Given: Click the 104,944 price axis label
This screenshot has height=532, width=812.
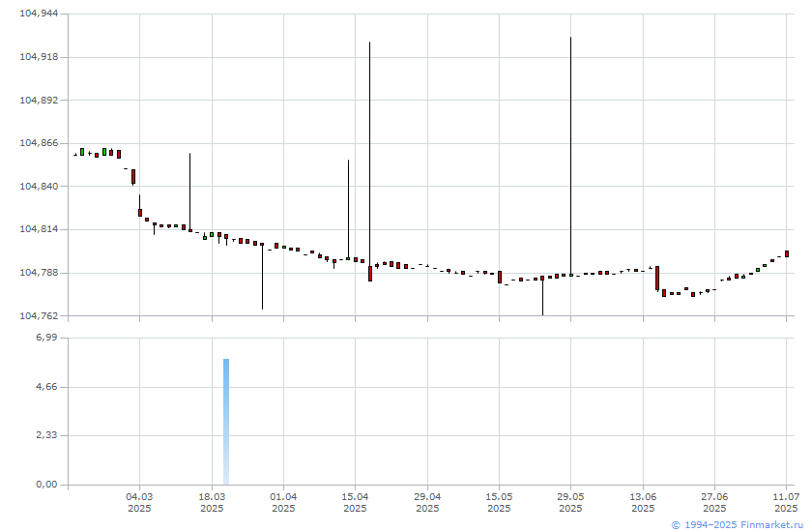Looking at the screenshot, I should (x=38, y=14).
